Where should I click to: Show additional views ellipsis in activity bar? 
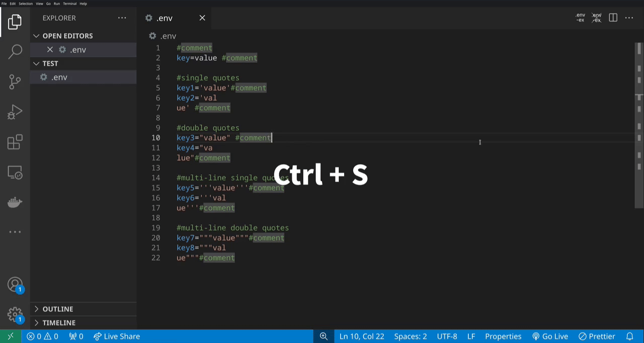(15, 232)
